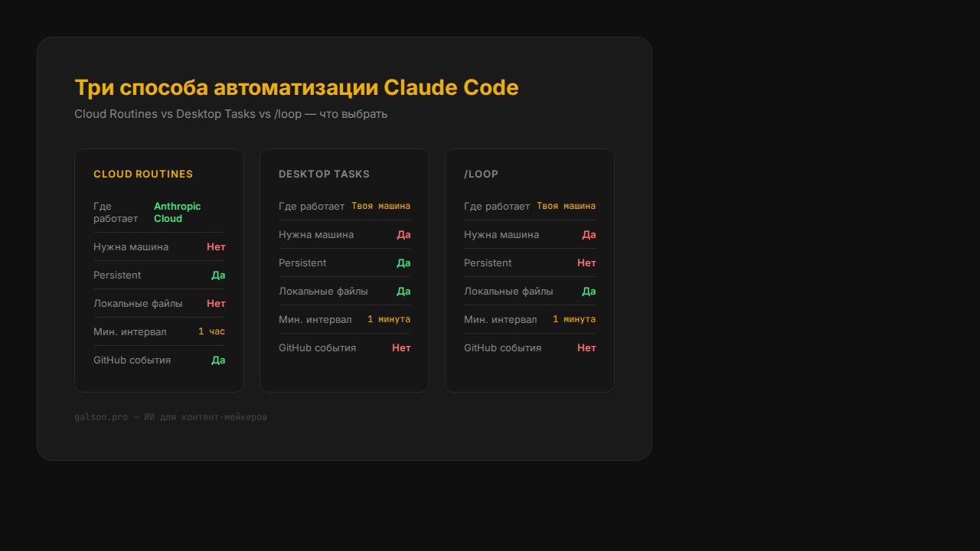Click the 'Anthropic Cloud' value in Cloud Routines
Image resolution: width=980 pixels, height=551 pixels.
[178, 212]
